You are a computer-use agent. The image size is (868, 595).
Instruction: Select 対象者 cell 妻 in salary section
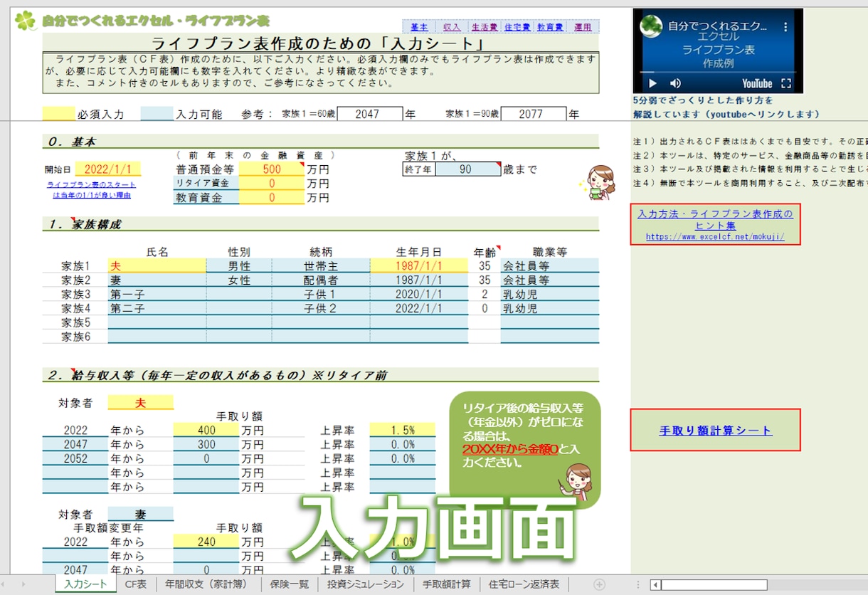pos(141,514)
